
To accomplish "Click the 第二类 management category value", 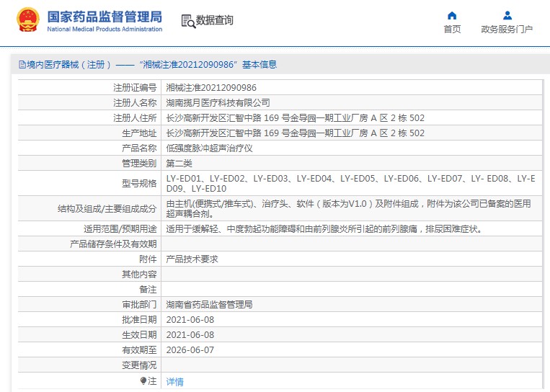I will coord(179,163).
